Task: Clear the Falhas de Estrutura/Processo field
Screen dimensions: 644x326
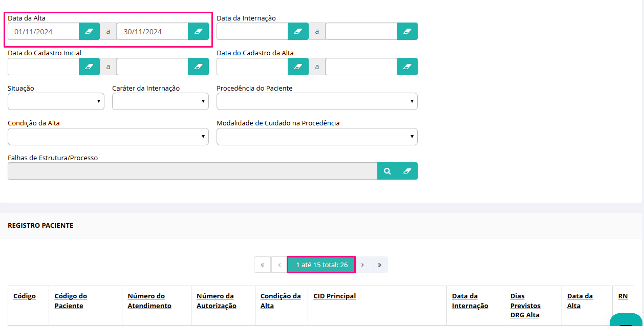Action: point(407,171)
